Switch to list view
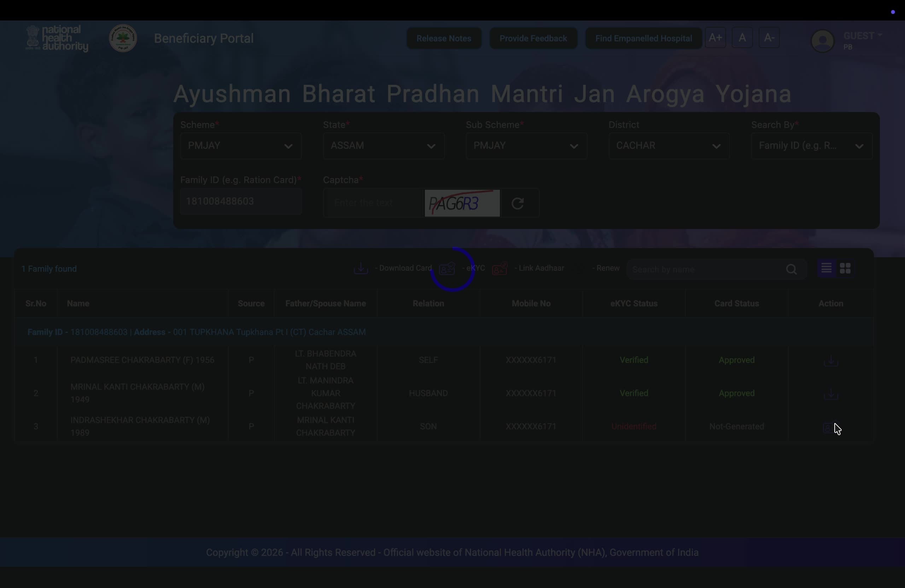The height and width of the screenshot is (588, 905). tap(826, 268)
